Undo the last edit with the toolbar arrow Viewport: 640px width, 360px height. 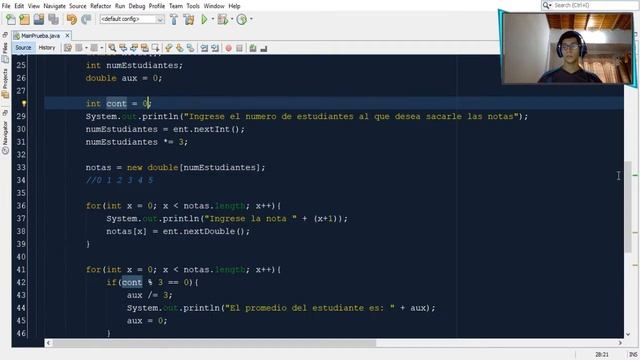coord(72,19)
